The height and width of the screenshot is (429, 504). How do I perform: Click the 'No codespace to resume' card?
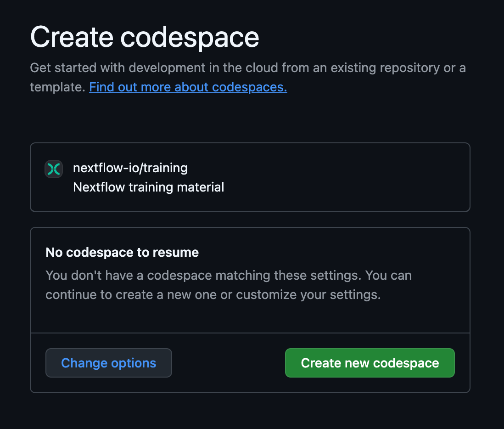[x=250, y=280]
